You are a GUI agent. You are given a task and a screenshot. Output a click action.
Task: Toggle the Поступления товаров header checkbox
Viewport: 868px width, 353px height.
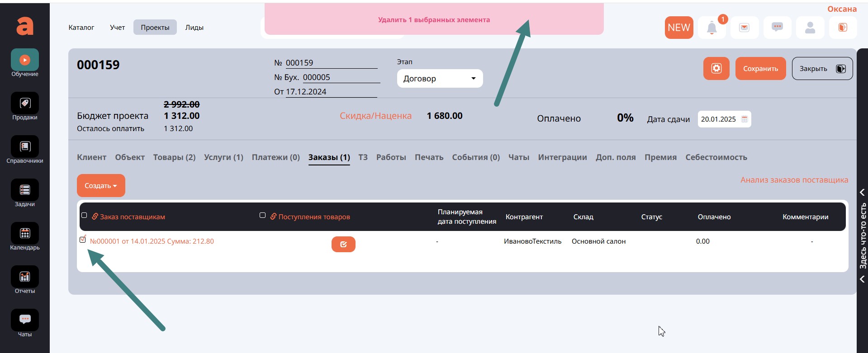click(262, 216)
